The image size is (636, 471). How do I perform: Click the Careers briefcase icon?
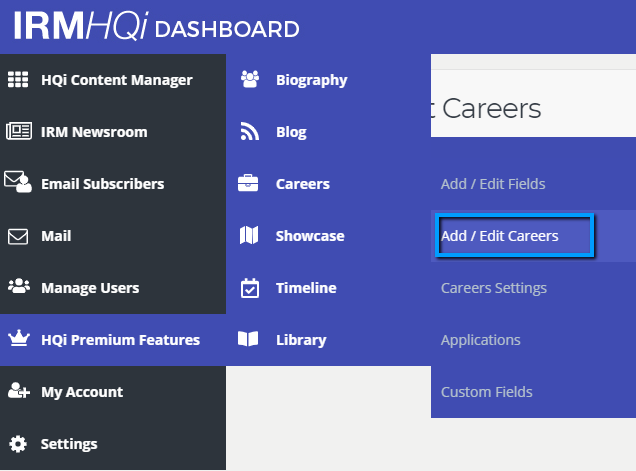click(248, 183)
